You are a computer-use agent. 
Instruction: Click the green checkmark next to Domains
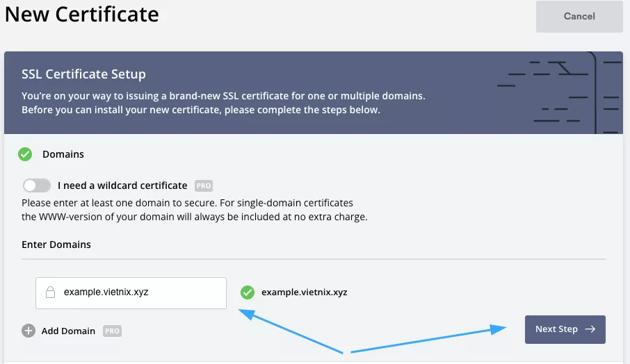25,154
